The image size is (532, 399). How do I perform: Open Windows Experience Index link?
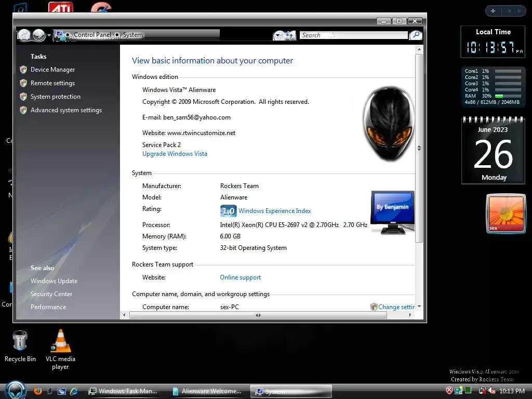pos(274,211)
